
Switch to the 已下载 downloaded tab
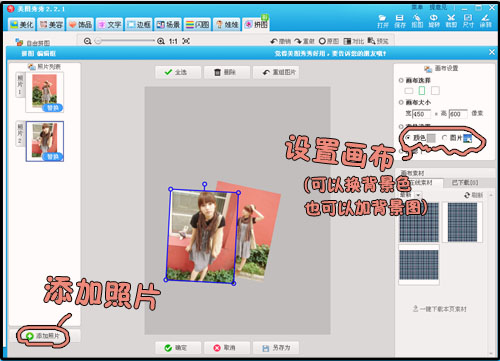(x=465, y=183)
